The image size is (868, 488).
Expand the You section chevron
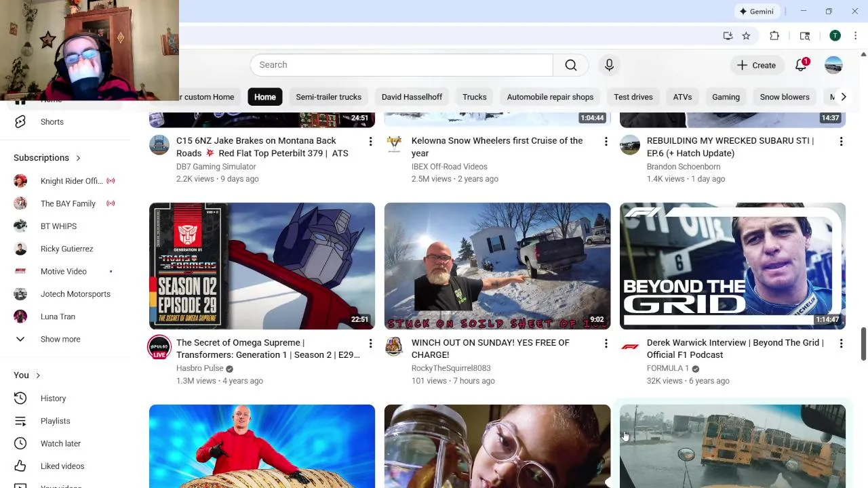(x=38, y=375)
